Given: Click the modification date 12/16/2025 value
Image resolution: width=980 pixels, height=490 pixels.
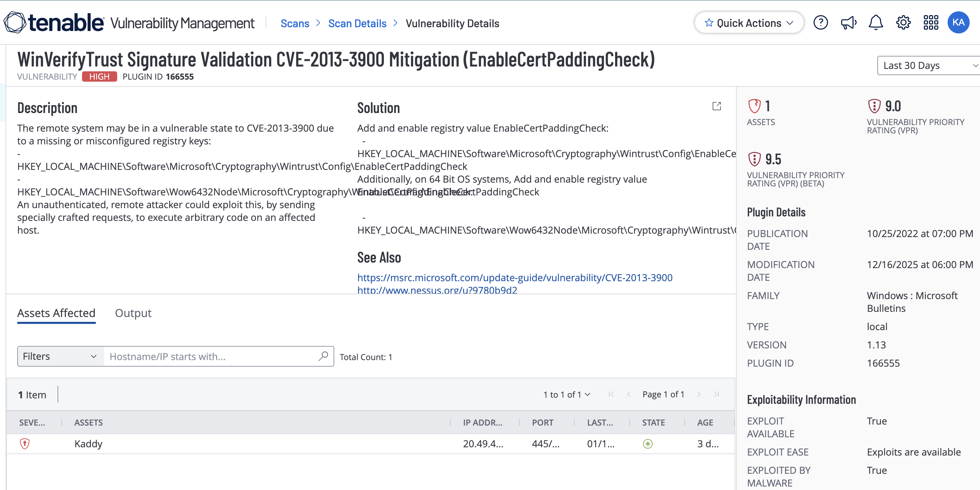Looking at the screenshot, I should pos(920,264).
